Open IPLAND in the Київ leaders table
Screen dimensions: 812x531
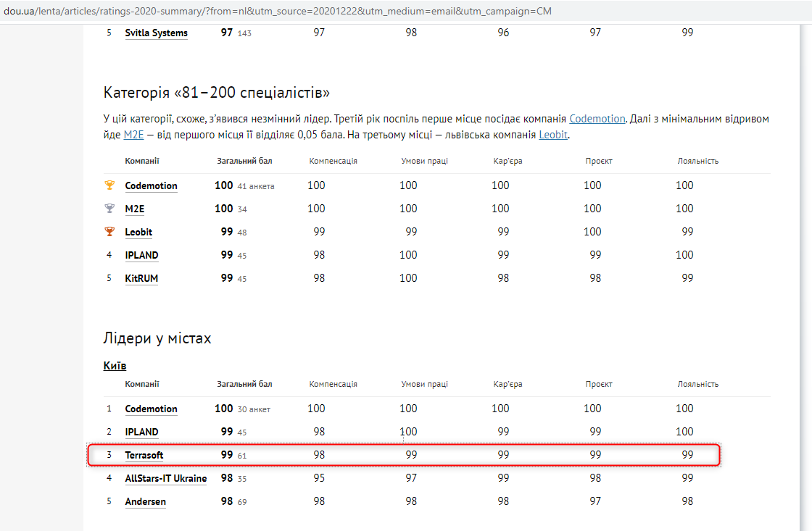(x=141, y=432)
